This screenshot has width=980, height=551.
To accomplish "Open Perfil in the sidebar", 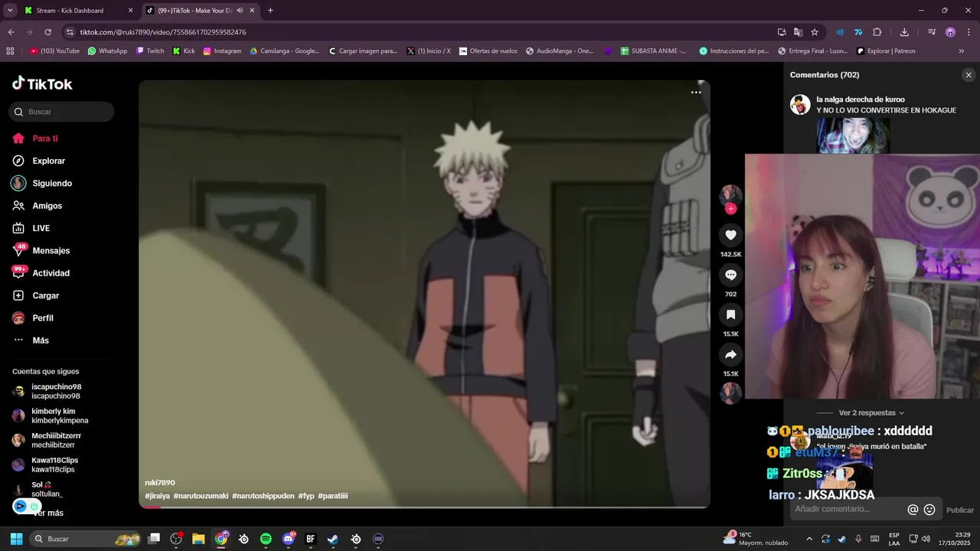I will (x=43, y=318).
